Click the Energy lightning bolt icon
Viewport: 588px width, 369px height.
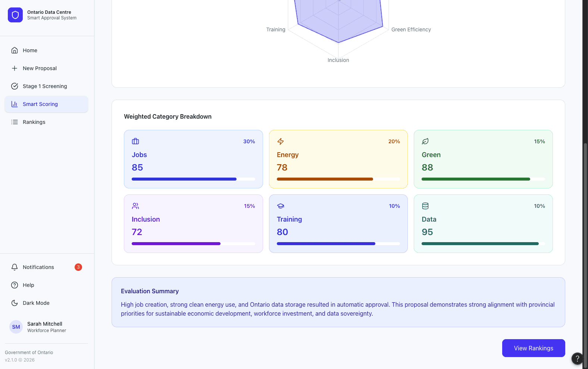(x=281, y=141)
